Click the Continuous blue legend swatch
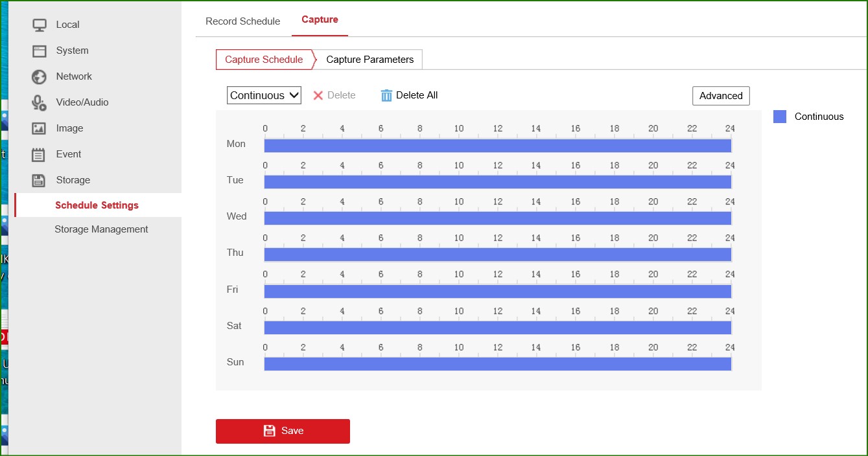 pos(780,117)
